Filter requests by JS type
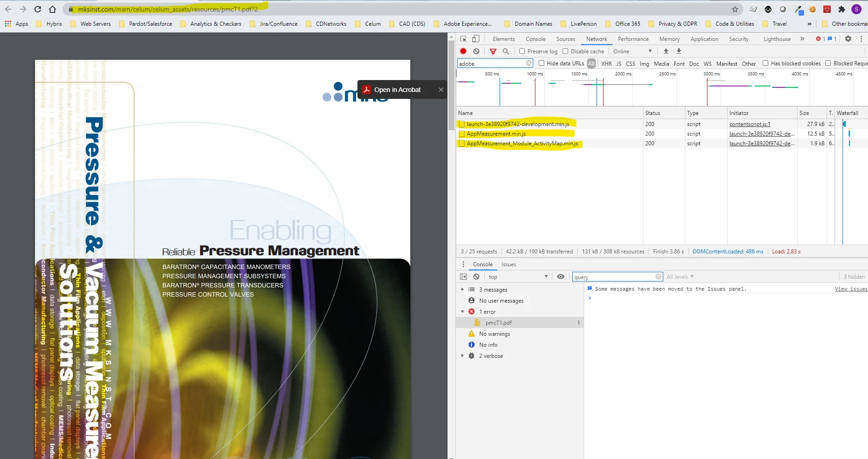868x459 pixels. pos(619,63)
